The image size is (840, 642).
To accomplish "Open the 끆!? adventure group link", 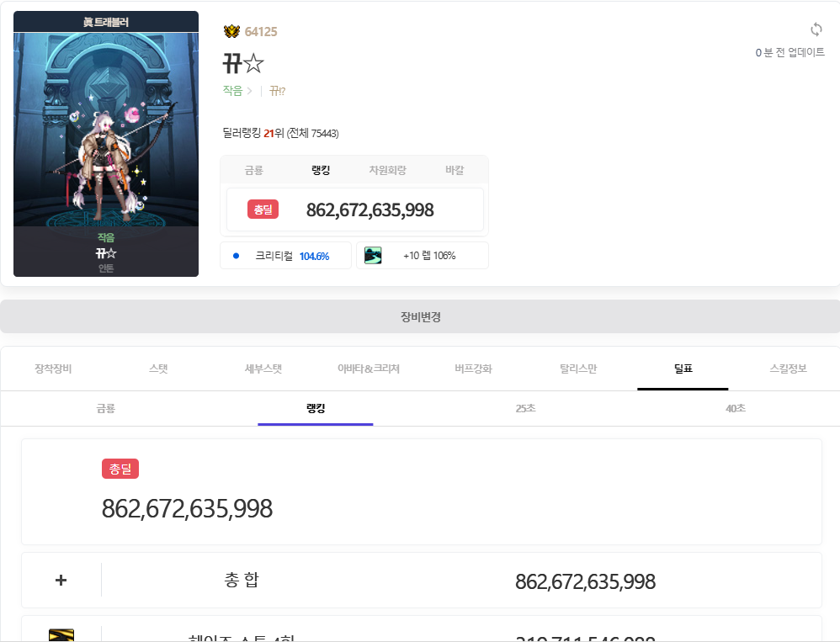I will [x=278, y=91].
